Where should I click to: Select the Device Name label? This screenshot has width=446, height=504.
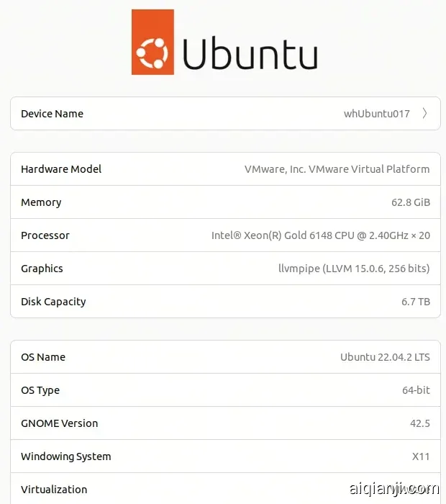(52, 114)
